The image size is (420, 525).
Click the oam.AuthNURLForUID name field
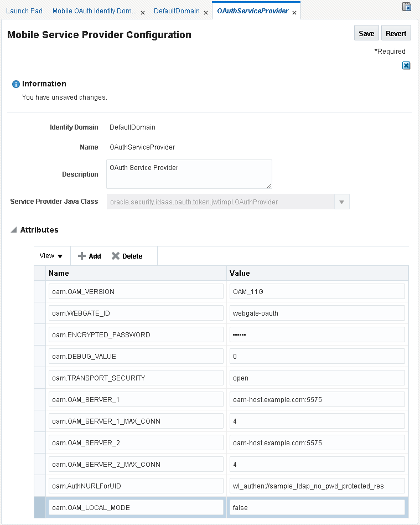coord(136,486)
